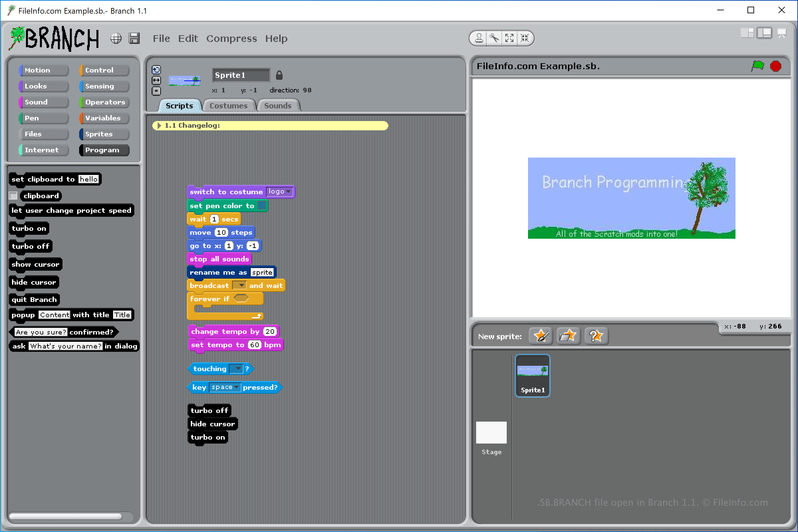Image resolution: width=798 pixels, height=532 pixels.
Task: Click the globe share icon
Action: click(116, 38)
